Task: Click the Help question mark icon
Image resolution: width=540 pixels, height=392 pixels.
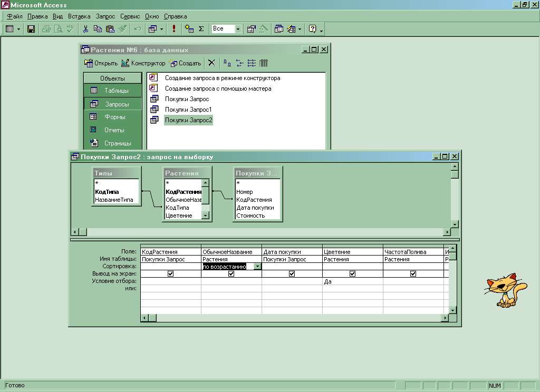Action: coord(312,29)
